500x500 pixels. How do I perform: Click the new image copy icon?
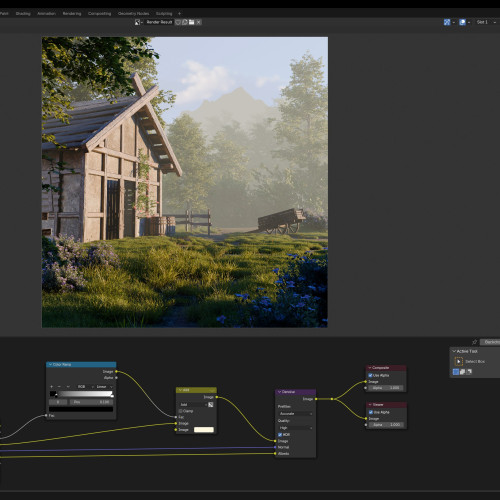pos(185,22)
